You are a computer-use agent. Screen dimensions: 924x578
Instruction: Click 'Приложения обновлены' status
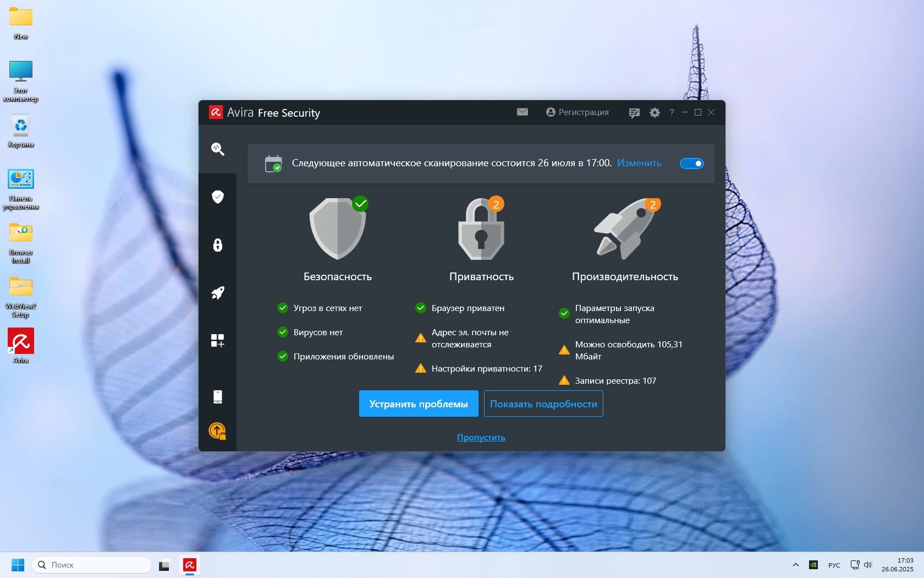[x=336, y=356]
